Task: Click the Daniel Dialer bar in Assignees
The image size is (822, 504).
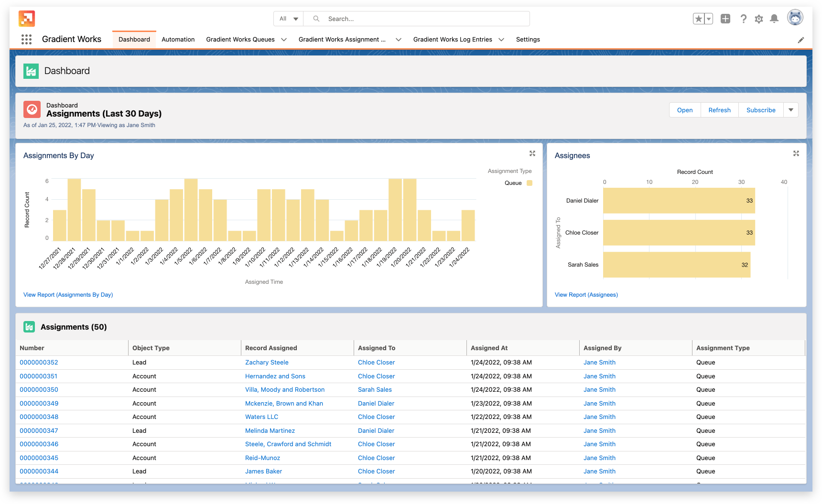Action: [679, 201]
